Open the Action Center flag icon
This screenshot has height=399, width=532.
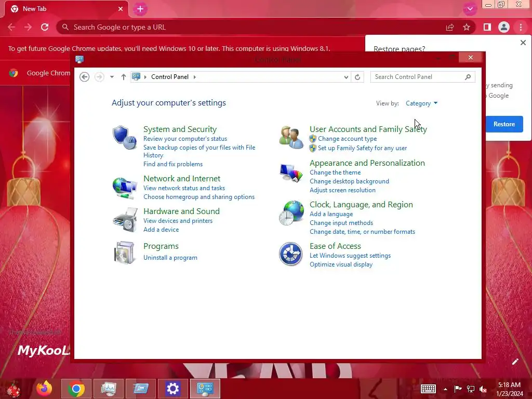458,389
